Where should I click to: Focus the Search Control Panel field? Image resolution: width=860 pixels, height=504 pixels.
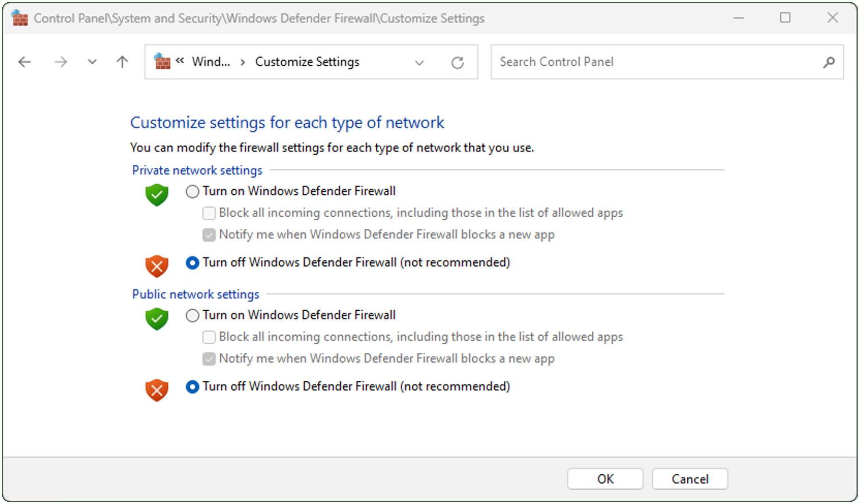click(667, 62)
